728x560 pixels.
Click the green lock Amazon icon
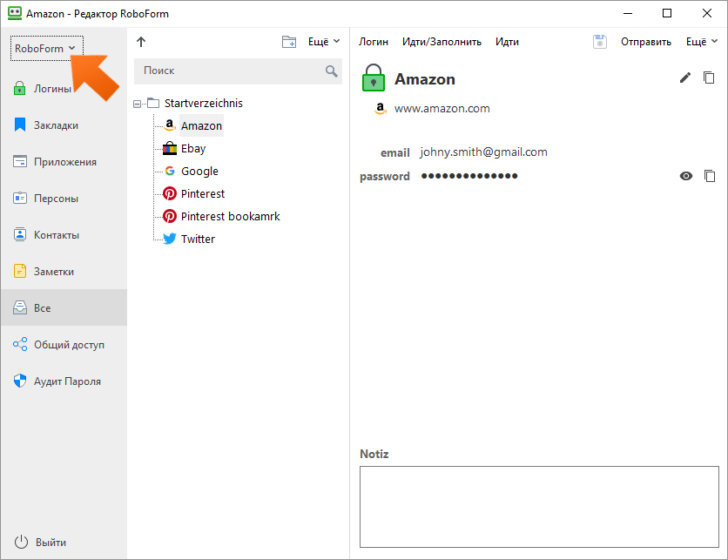pos(373,78)
